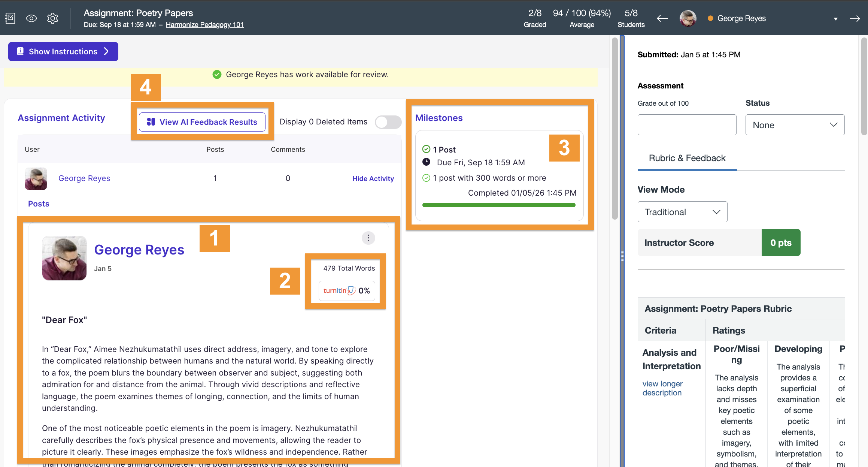868x467 pixels.
Task: Click Show Instructions button
Action: (x=63, y=51)
